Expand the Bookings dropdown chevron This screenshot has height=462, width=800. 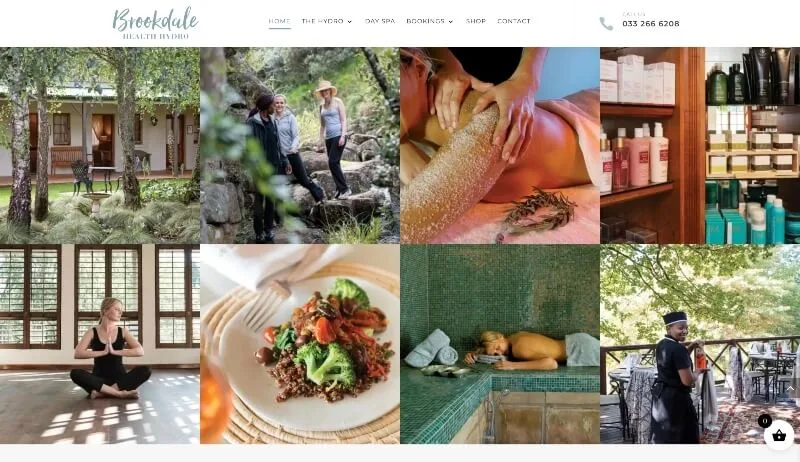(451, 21)
